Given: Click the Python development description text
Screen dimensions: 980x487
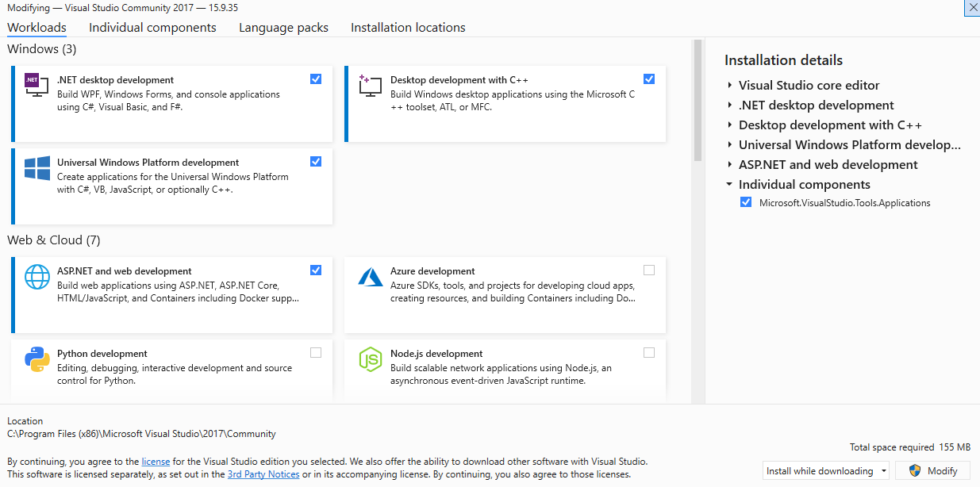Looking at the screenshot, I should (175, 374).
